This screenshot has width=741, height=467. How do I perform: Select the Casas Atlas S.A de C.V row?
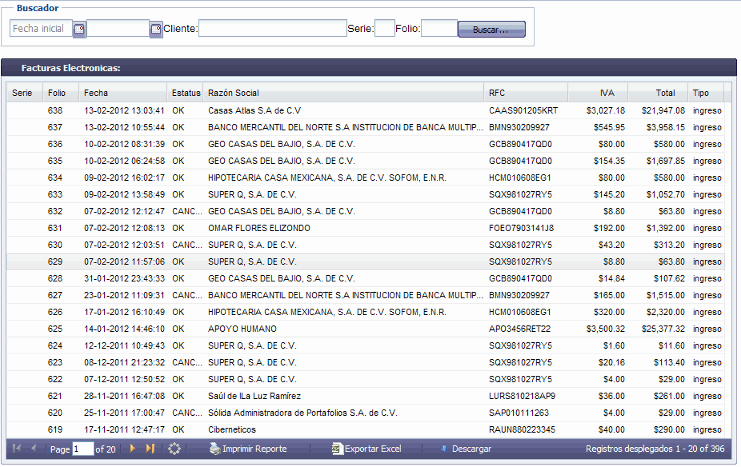pos(365,111)
